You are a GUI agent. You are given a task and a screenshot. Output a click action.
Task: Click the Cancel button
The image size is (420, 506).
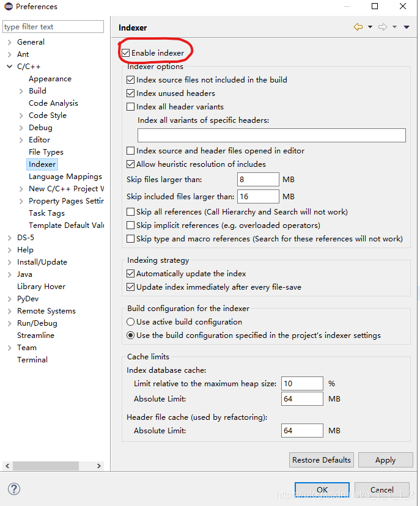[382, 490]
